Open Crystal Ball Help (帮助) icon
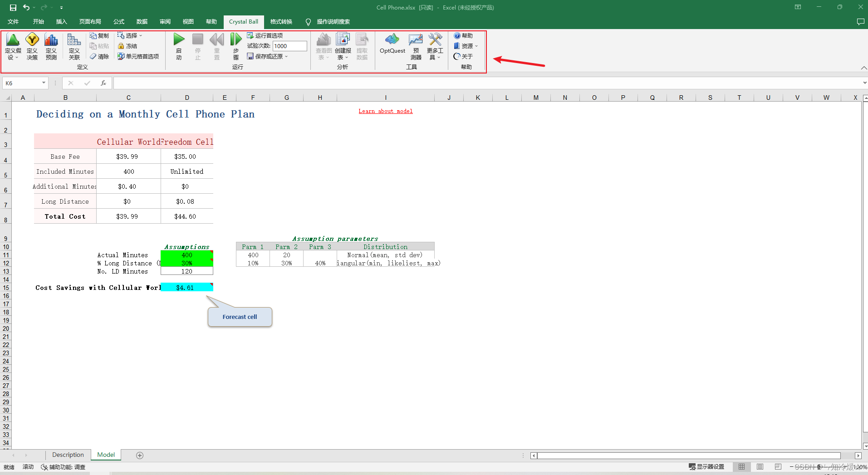 click(x=463, y=35)
